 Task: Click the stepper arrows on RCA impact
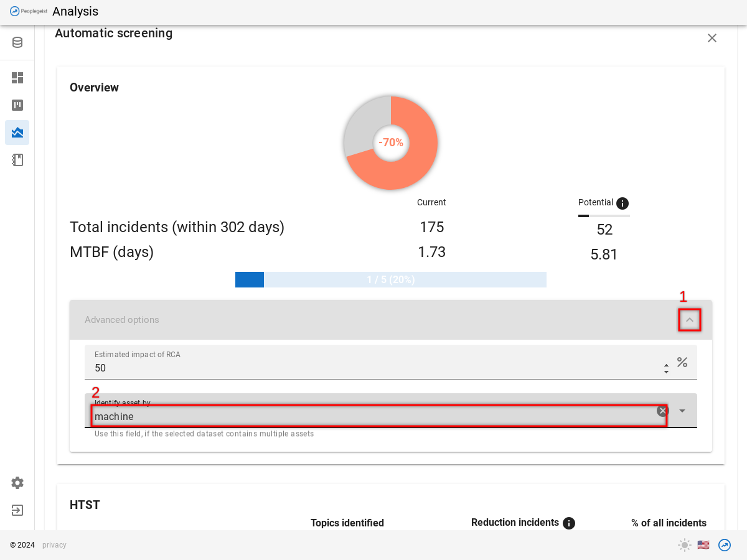(666, 368)
